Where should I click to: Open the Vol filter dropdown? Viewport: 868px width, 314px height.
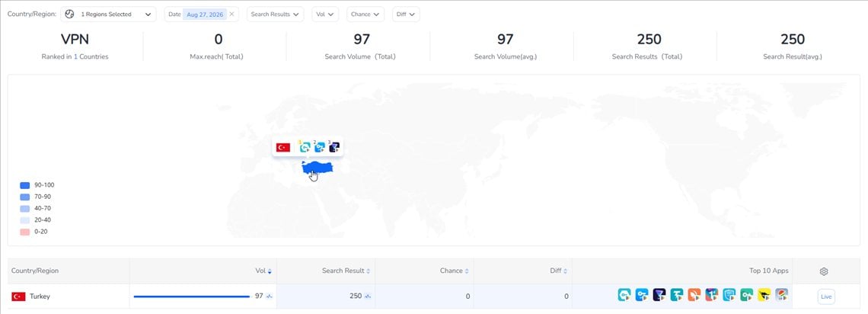coord(326,14)
